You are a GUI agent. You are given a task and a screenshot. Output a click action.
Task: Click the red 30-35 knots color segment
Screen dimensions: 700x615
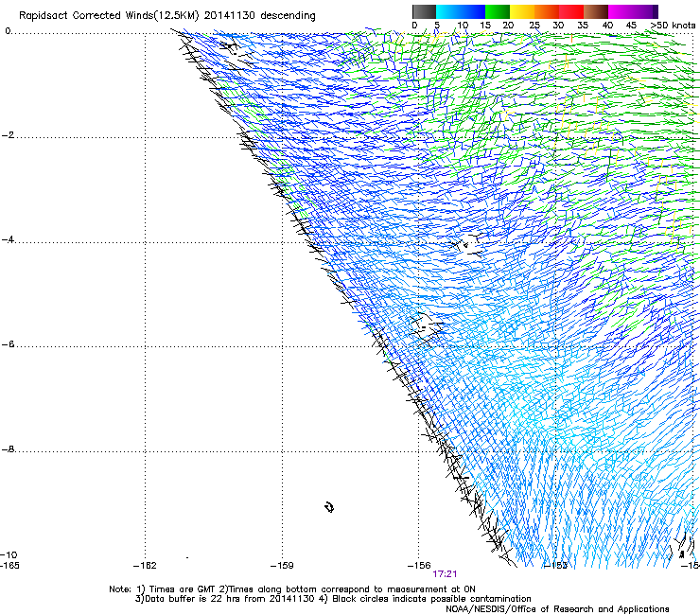click(x=571, y=11)
